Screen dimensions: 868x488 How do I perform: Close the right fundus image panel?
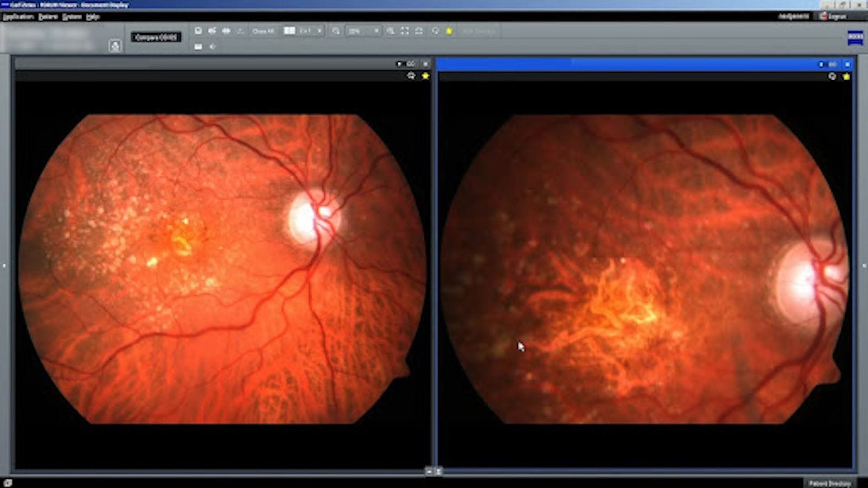pos(847,64)
